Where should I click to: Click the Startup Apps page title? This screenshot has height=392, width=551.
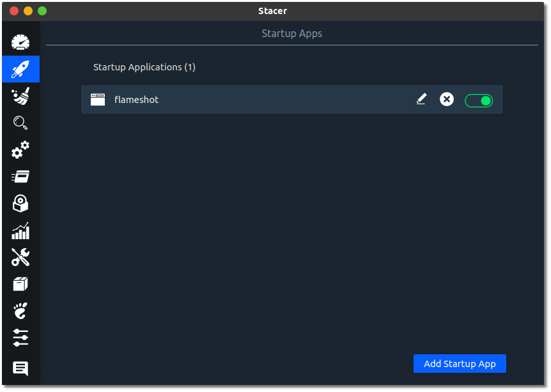pos(291,33)
